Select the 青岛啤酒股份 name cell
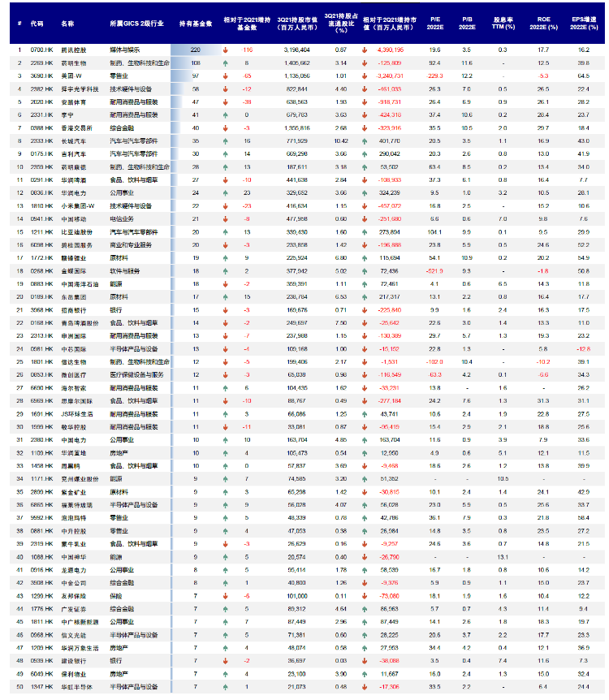Viewport: 609px width, 700px height. tap(80, 323)
